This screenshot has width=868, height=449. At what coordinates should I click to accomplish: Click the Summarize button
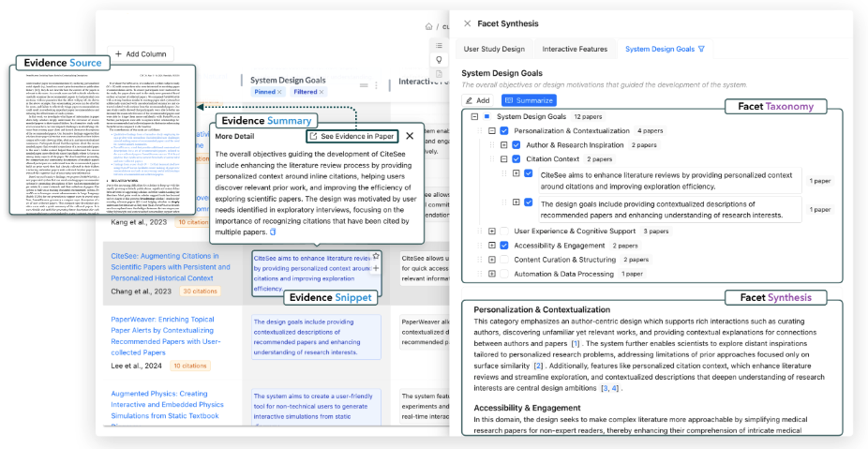[529, 100]
